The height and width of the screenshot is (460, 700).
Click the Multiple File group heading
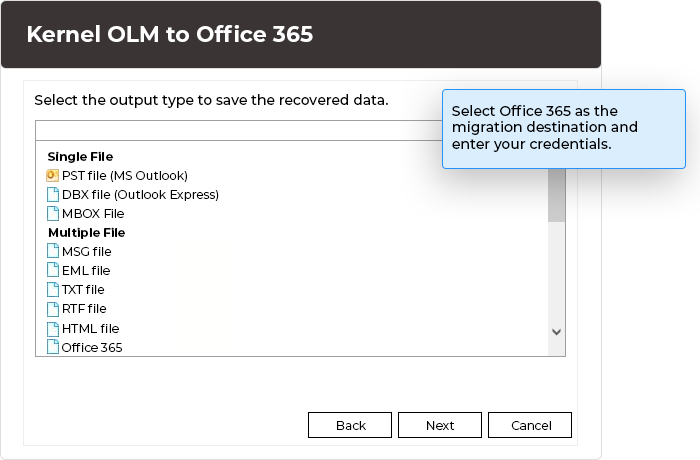click(87, 233)
